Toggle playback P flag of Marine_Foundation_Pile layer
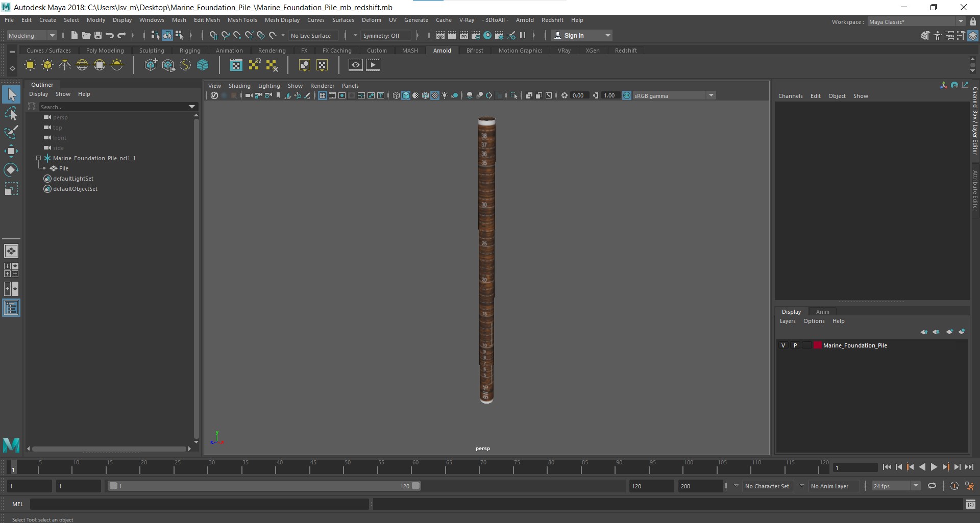This screenshot has height=523, width=980. 795,345
